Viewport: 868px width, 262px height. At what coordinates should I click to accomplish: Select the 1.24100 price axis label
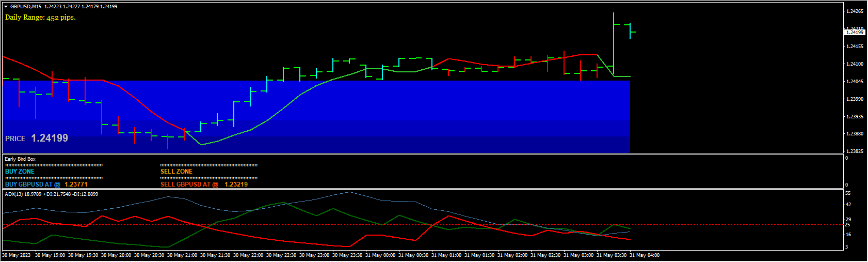[855, 64]
